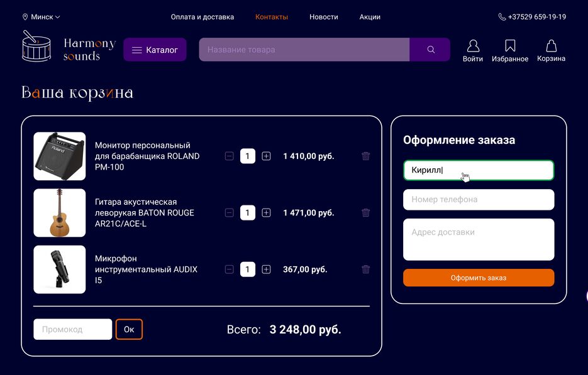Open the Минск city selector dropdown

[x=42, y=17]
